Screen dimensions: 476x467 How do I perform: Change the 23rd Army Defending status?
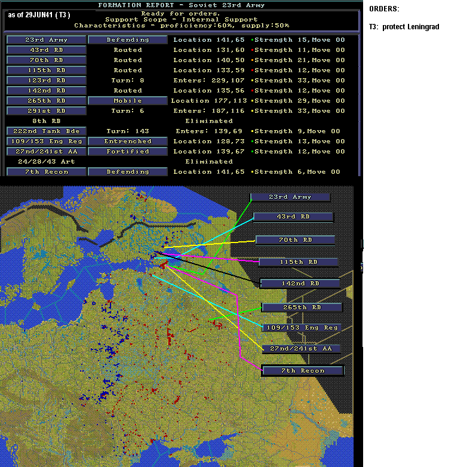(x=128, y=40)
